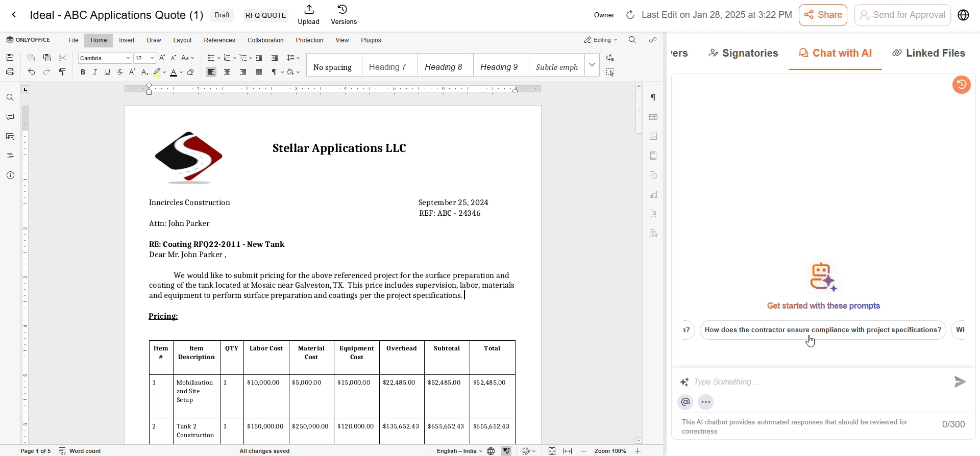Image resolution: width=980 pixels, height=456 pixels.
Task: Toggle underline formatting
Action: tap(108, 72)
